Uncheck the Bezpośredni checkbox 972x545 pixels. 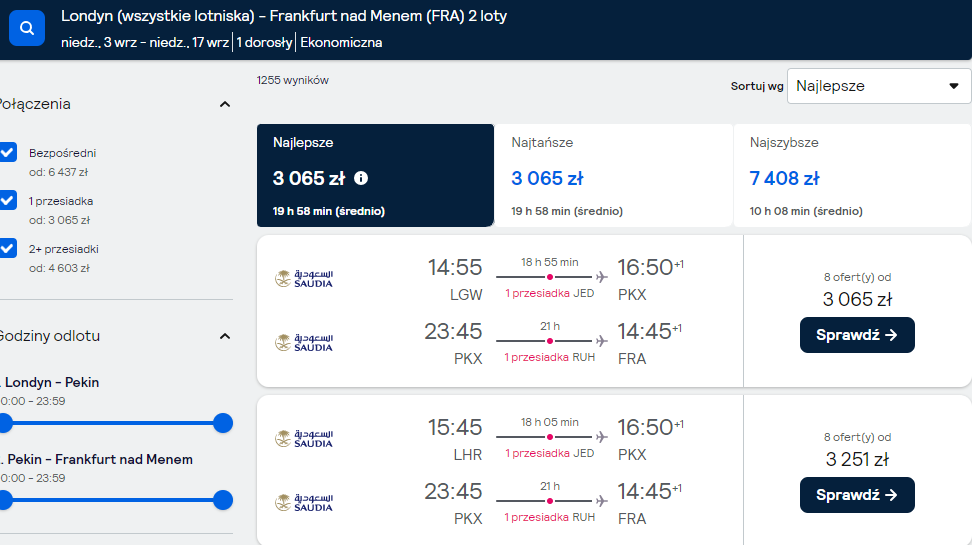click(x=8, y=152)
